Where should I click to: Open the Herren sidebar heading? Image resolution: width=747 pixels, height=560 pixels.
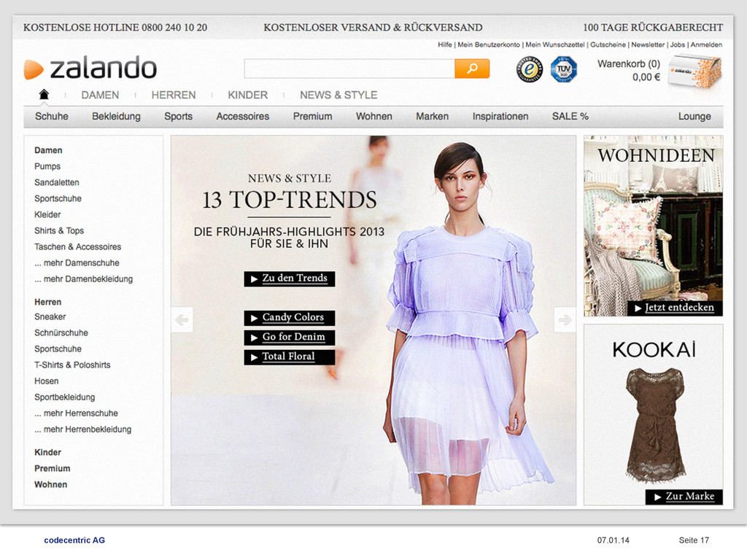(47, 302)
